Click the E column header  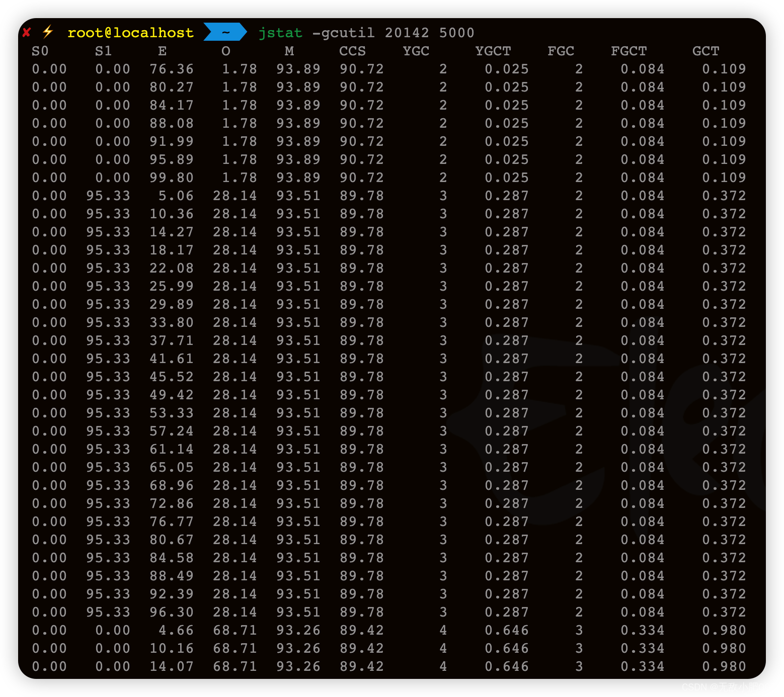coord(163,51)
